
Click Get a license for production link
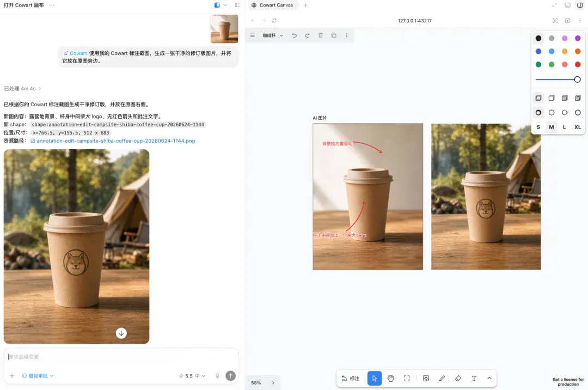tap(568, 382)
